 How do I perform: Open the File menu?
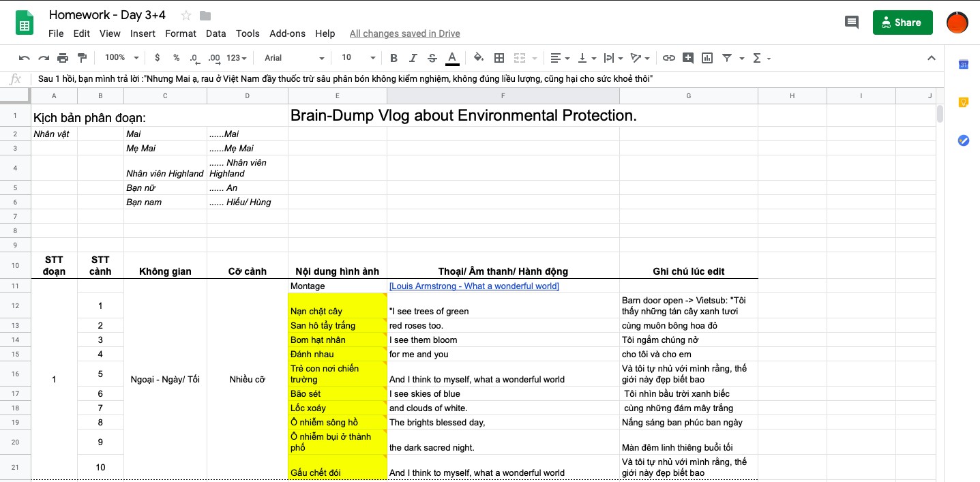56,33
